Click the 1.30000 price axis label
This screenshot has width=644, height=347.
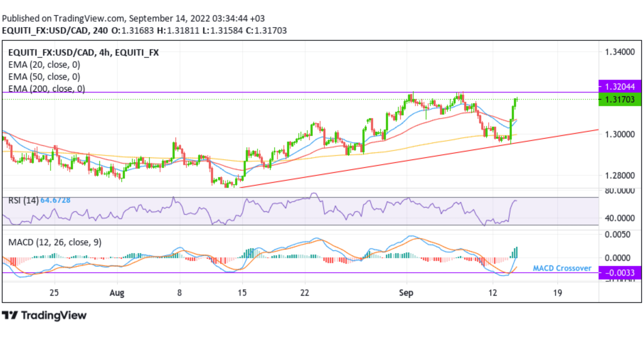(x=620, y=135)
